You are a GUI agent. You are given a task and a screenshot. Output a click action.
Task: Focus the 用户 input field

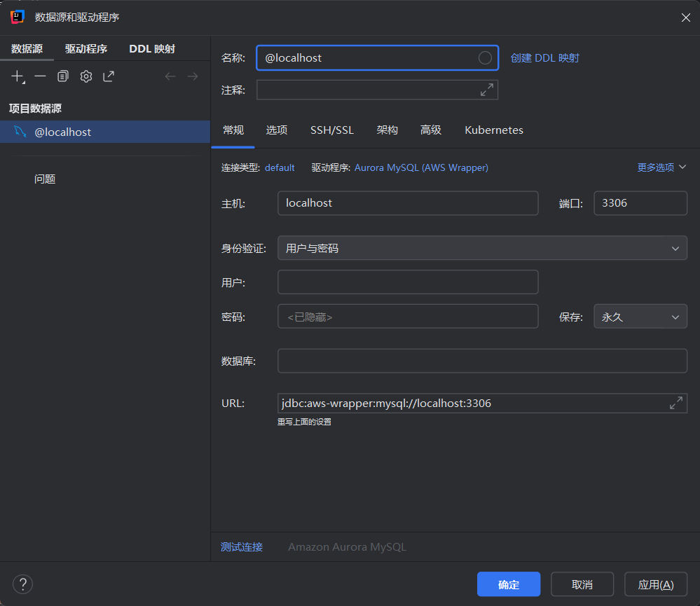[408, 282]
